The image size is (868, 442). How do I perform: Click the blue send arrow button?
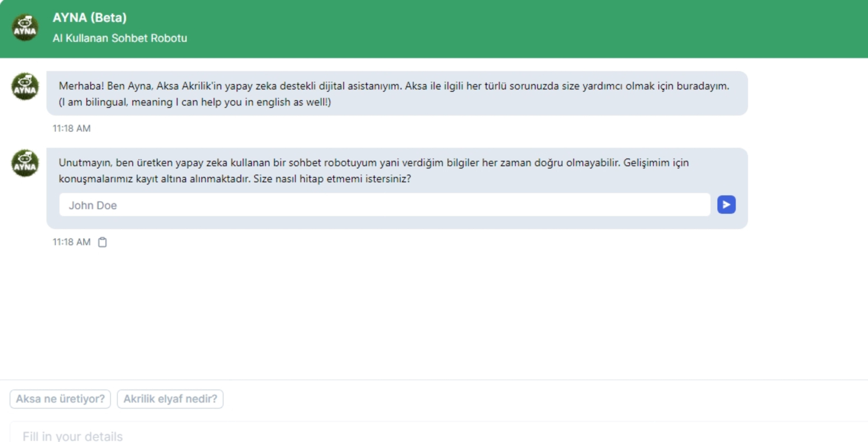coord(726,204)
